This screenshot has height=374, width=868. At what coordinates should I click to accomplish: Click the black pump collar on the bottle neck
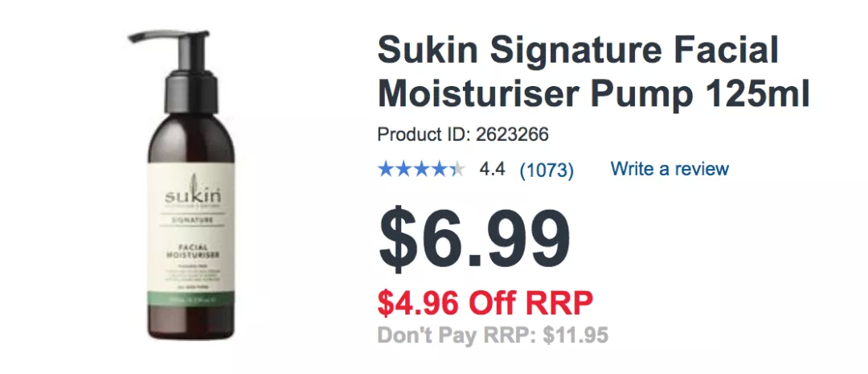[x=191, y=90]
